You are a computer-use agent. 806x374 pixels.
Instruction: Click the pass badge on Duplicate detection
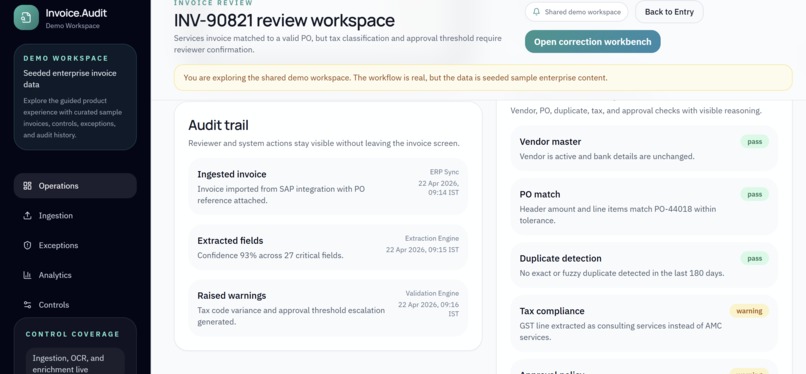tap(755, 258)
